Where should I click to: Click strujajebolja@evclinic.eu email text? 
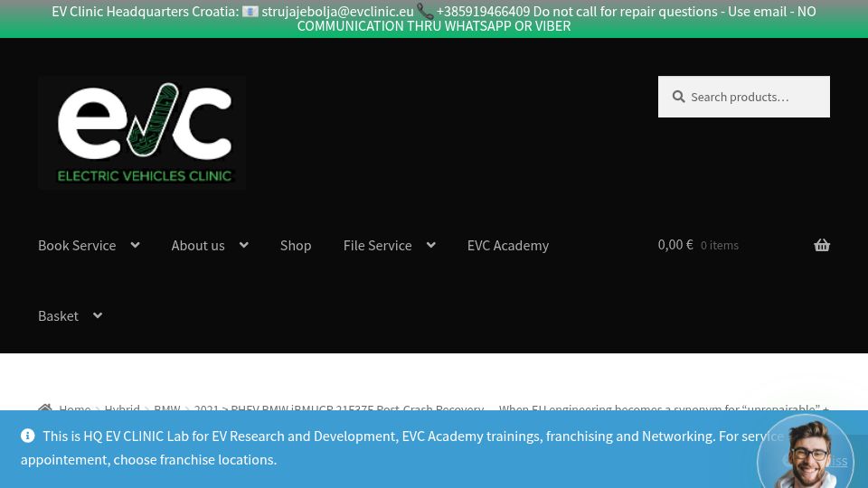[337, 11]
